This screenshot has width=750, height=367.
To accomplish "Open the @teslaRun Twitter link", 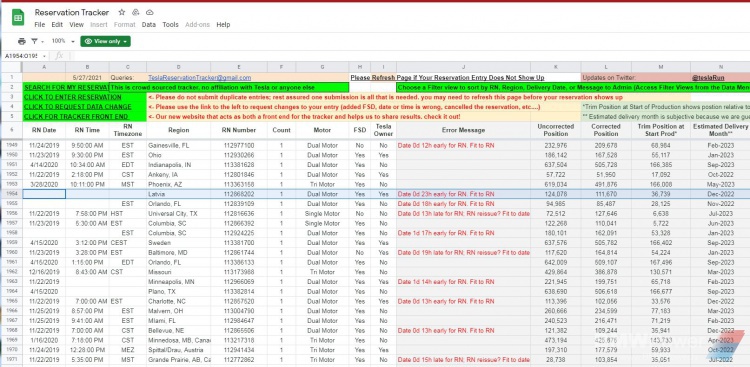I will point(708,78).
